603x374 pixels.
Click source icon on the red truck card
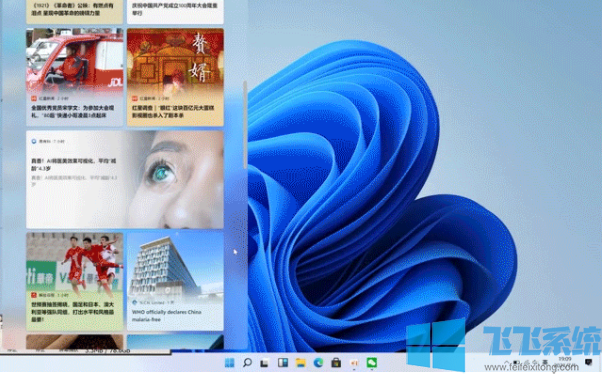(x=34, y=98)
